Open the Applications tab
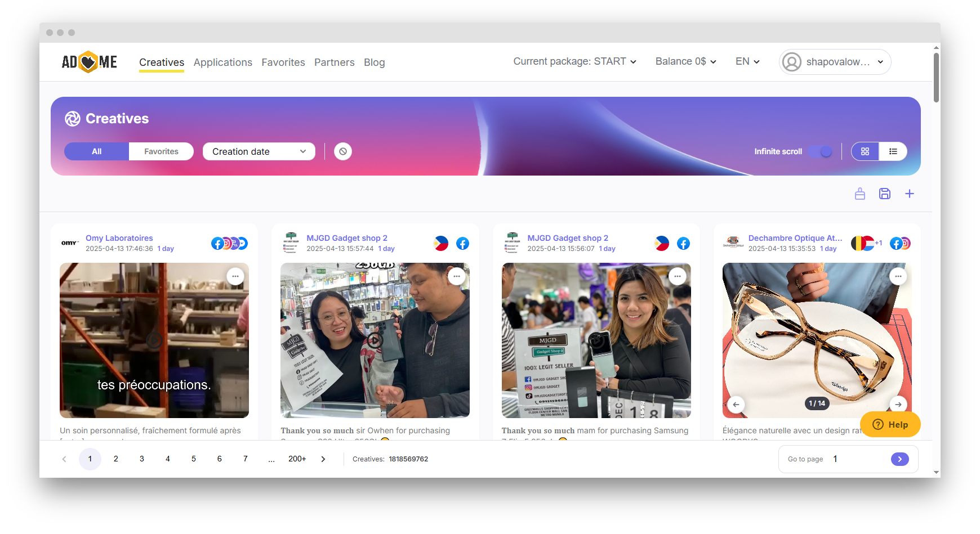The width and height of the screenshot is (980, 534). click(x=222, y=62)
